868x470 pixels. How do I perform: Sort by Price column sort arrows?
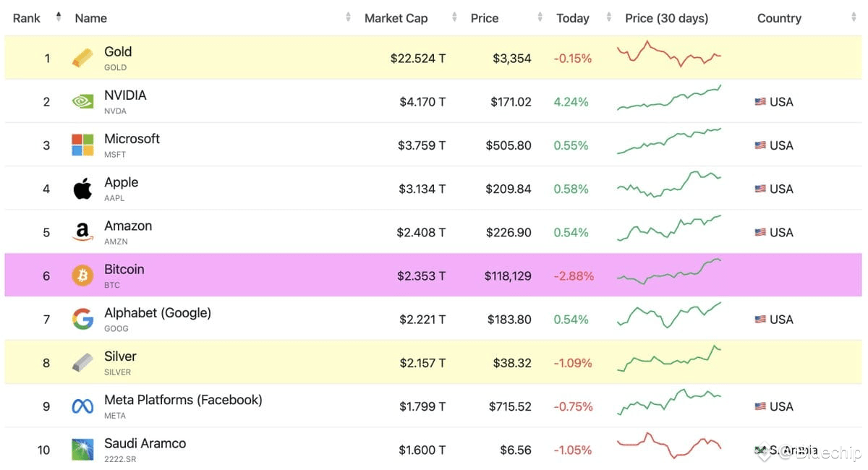pos(540,17)
